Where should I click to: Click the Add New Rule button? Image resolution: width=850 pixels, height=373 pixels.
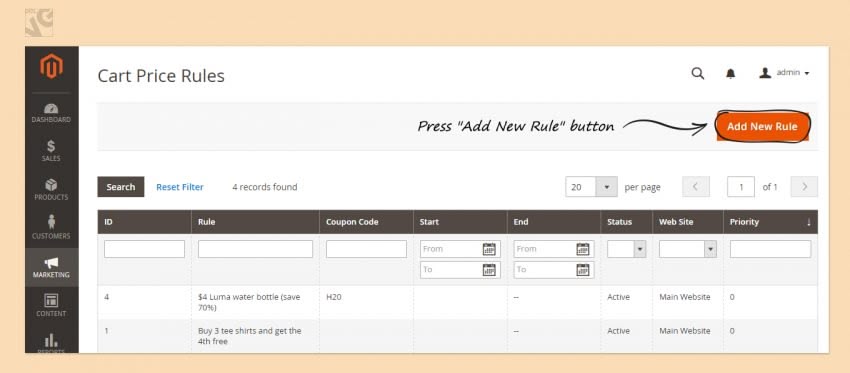(762, 126)
